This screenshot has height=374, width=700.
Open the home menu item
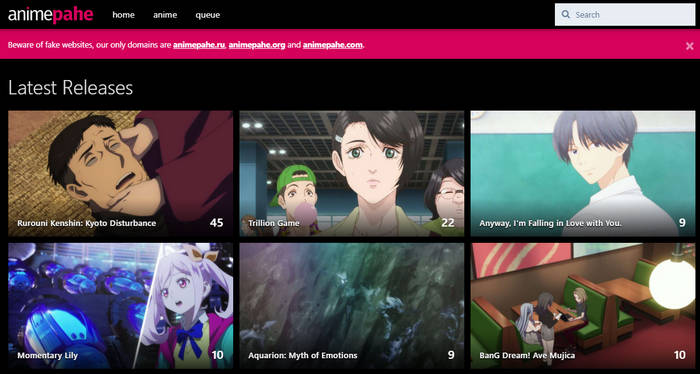(124, 15)
